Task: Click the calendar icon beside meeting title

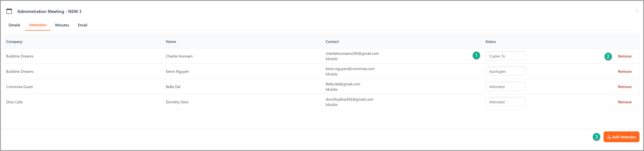Action: coord(9,11)
